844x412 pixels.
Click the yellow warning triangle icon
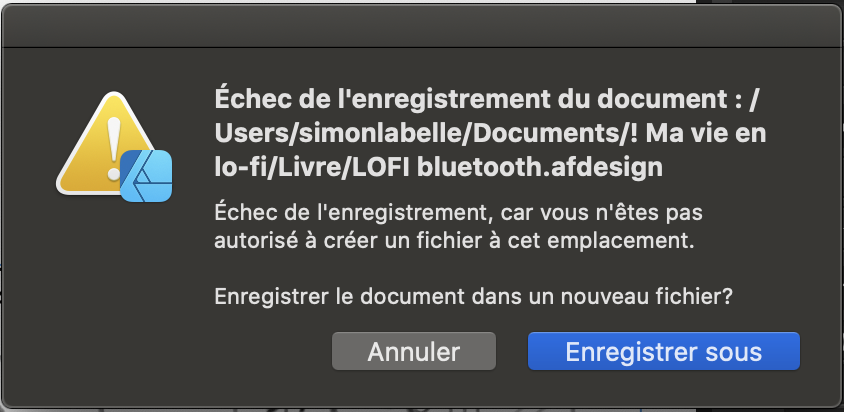(x=105, y=144)
